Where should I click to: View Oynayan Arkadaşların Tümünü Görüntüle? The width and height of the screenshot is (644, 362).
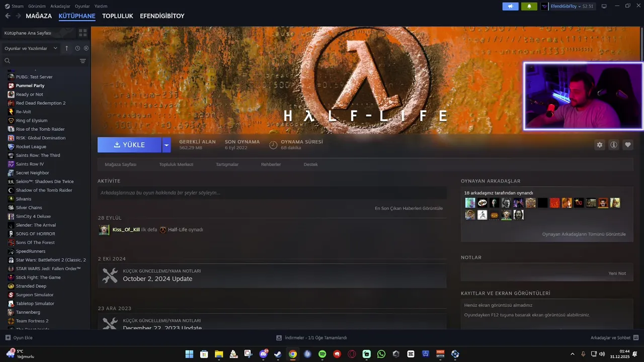(584, 234)
